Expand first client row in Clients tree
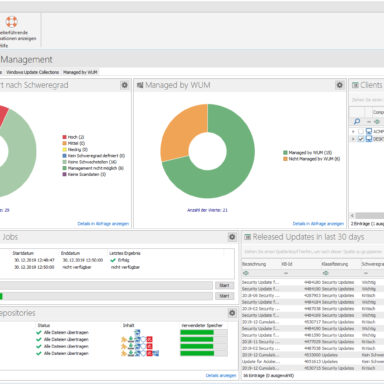384x384 pixels. (353, 132)
